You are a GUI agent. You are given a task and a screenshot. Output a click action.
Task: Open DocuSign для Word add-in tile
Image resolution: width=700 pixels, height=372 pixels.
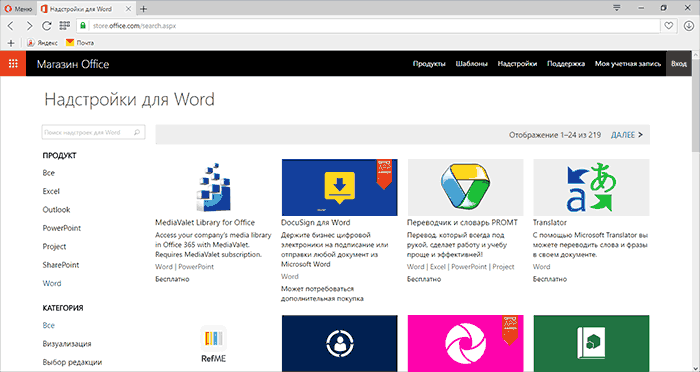click(339, 187)
